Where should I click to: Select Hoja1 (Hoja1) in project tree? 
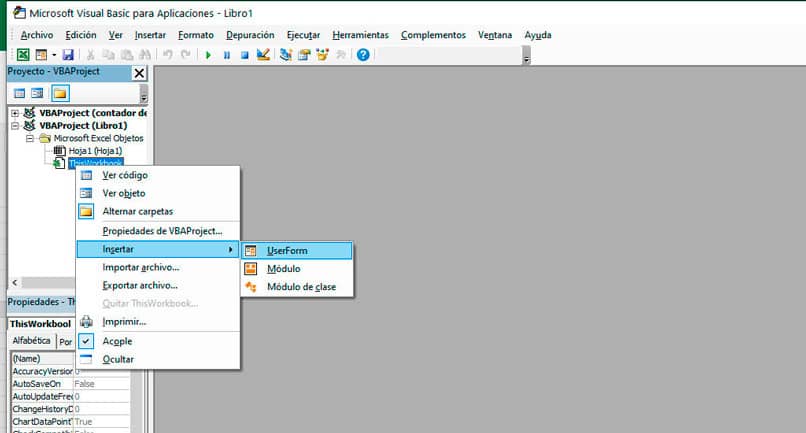point(95,151)
